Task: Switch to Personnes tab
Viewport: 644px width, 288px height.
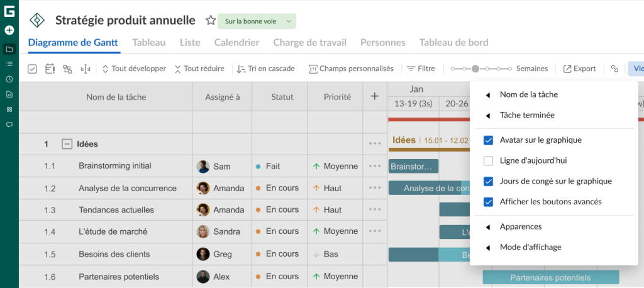Action: 383,43
